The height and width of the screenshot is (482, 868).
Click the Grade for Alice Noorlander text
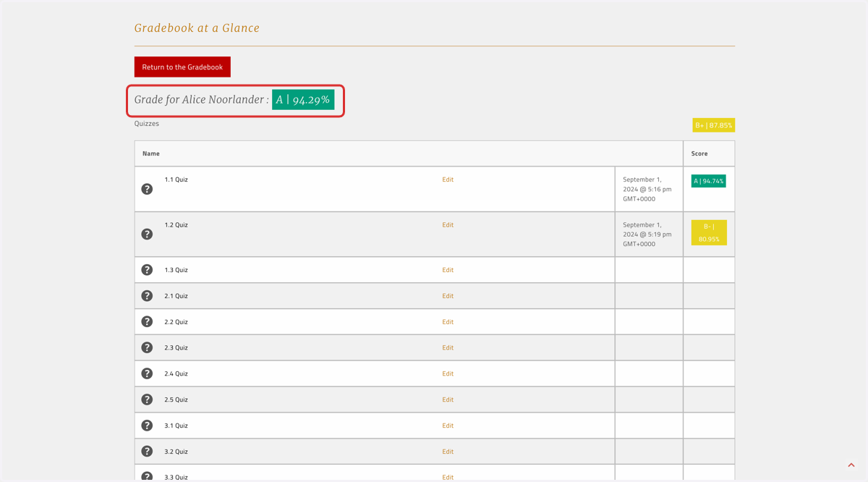[x=201, y=100]
